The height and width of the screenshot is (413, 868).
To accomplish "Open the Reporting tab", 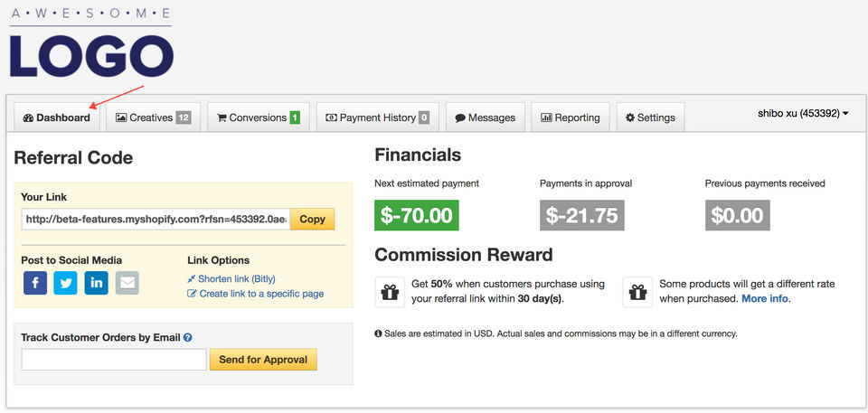I will pos(571,117).
